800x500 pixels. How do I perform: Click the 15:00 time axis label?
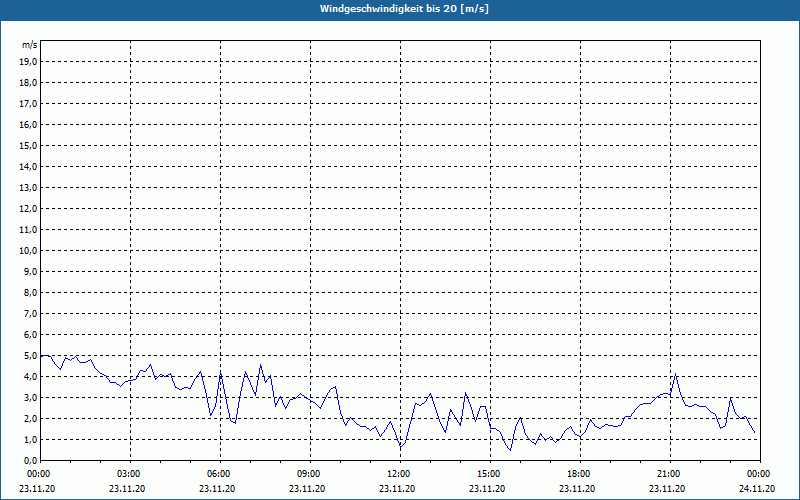(489, 474)
